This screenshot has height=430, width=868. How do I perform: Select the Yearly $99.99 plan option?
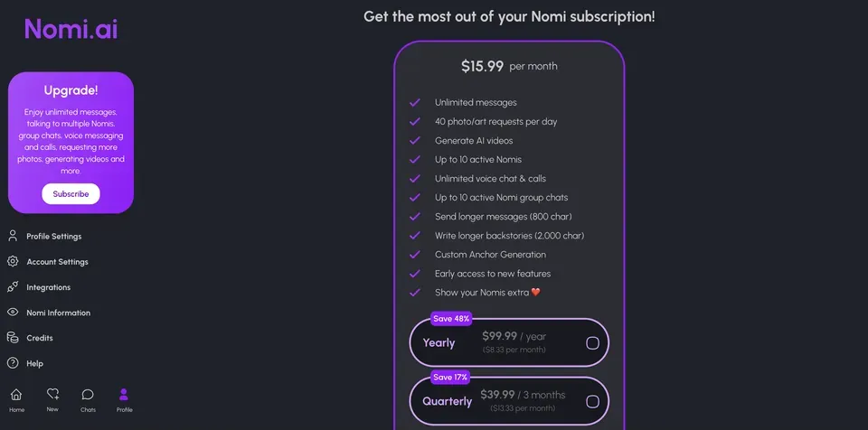click(509, 342)
